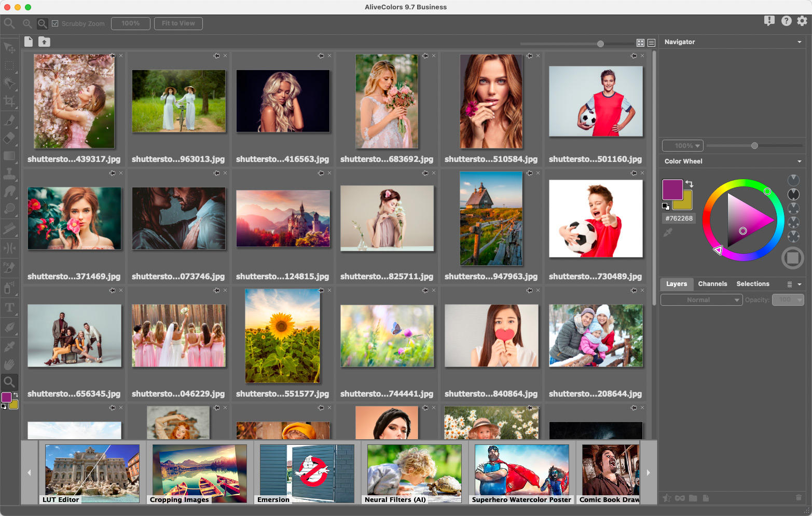Viewport: 812px width, 516px height.
Task: Create a new image with page icon
Action: click(29, 42)
